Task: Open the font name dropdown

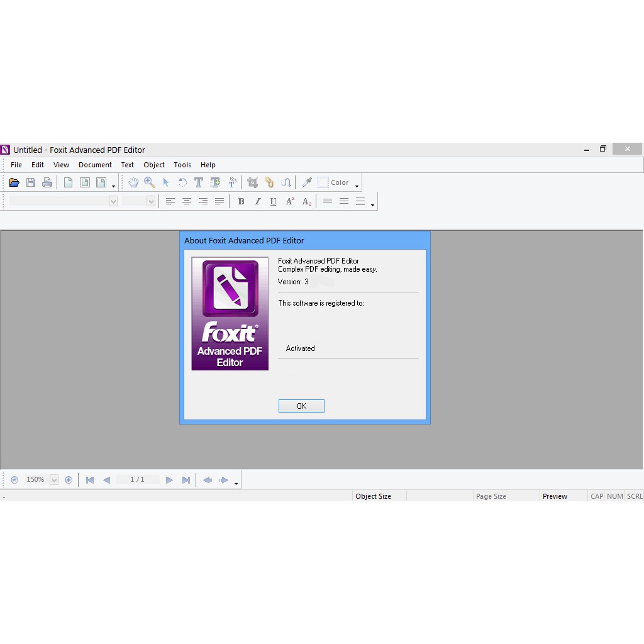Action: pyautogui.click(x=113, y=201)
